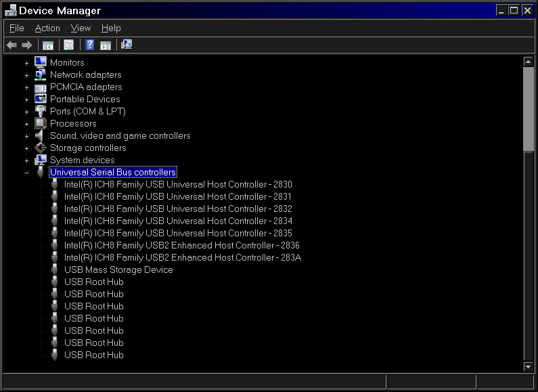Screen dimensions: 538x392
Task: Click the Ports (COM & LPT) icon
Action: pyautogui.click(x=41, y=111)
